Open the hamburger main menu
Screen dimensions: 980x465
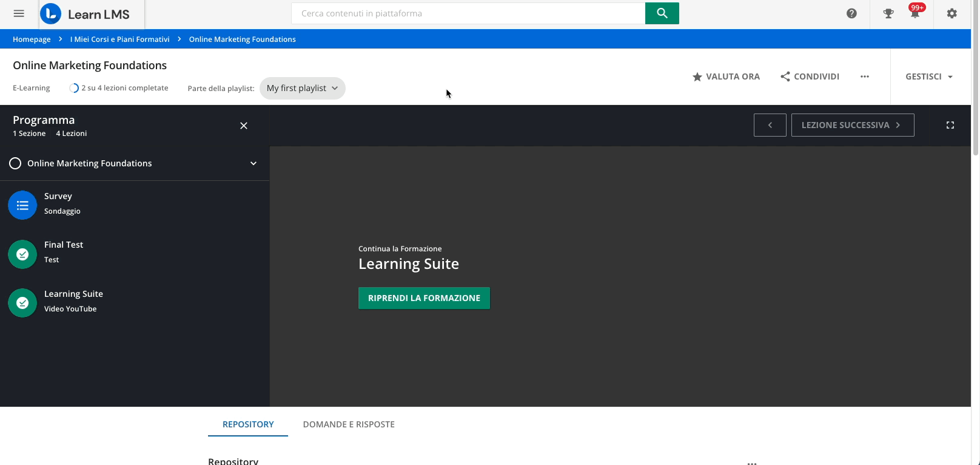tap(19, 13)
